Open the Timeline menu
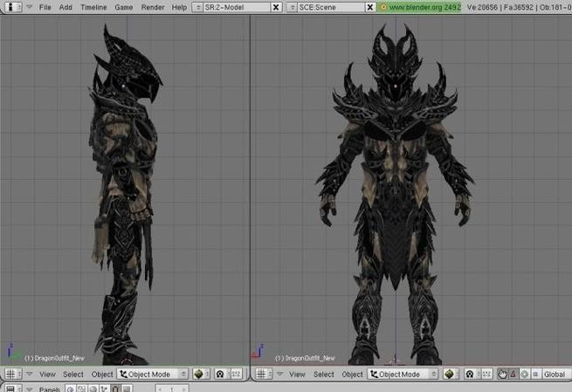572x392 pixels. (x=93, y=7)
